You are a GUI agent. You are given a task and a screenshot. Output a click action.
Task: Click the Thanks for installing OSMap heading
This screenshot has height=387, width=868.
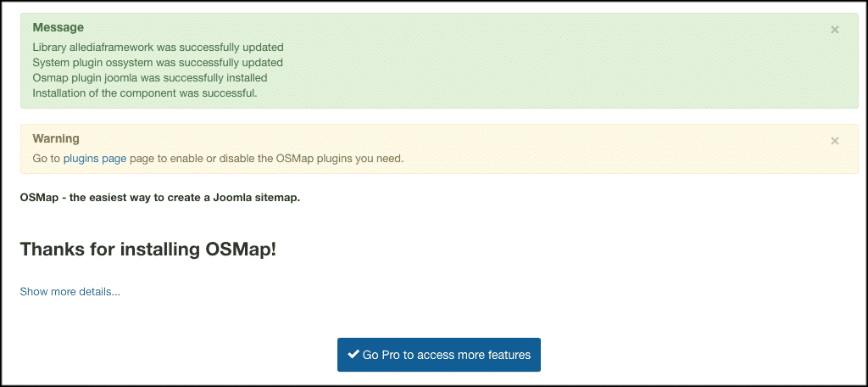147,250
